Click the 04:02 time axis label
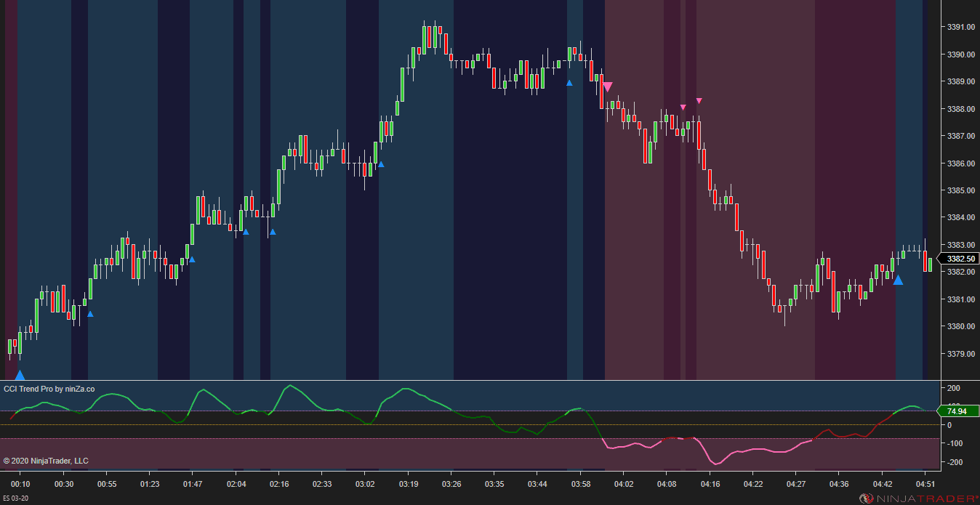This screenshot has width=980, height=505. (x=624, y=484)
